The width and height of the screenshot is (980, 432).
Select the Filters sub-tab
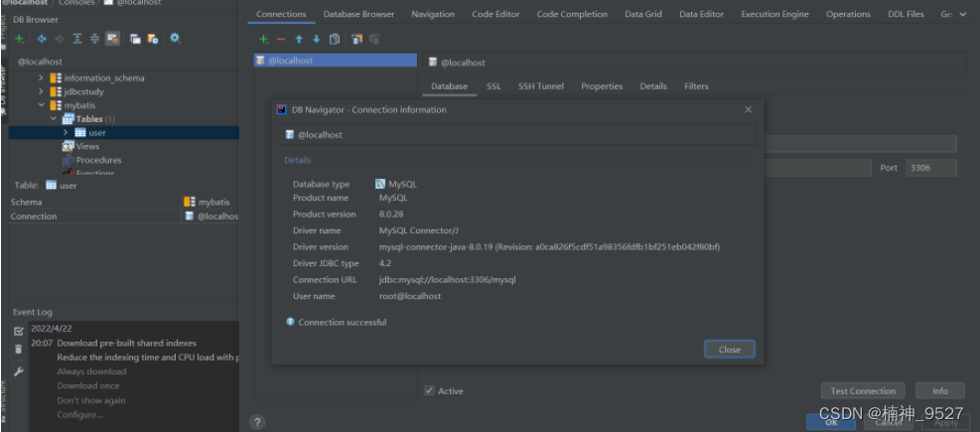tap(696, 86)
